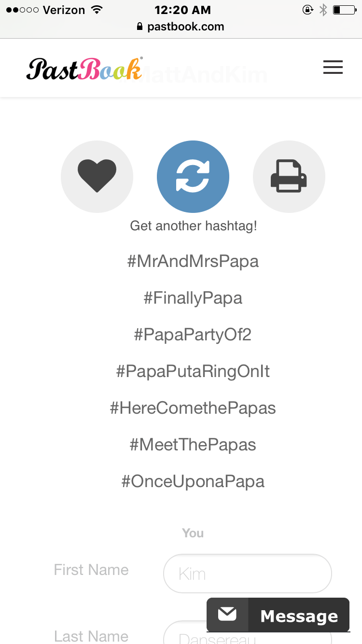Tap the pastbook.com address bar
The height and width of the screenshot is (644, 362).
point(181,27)
